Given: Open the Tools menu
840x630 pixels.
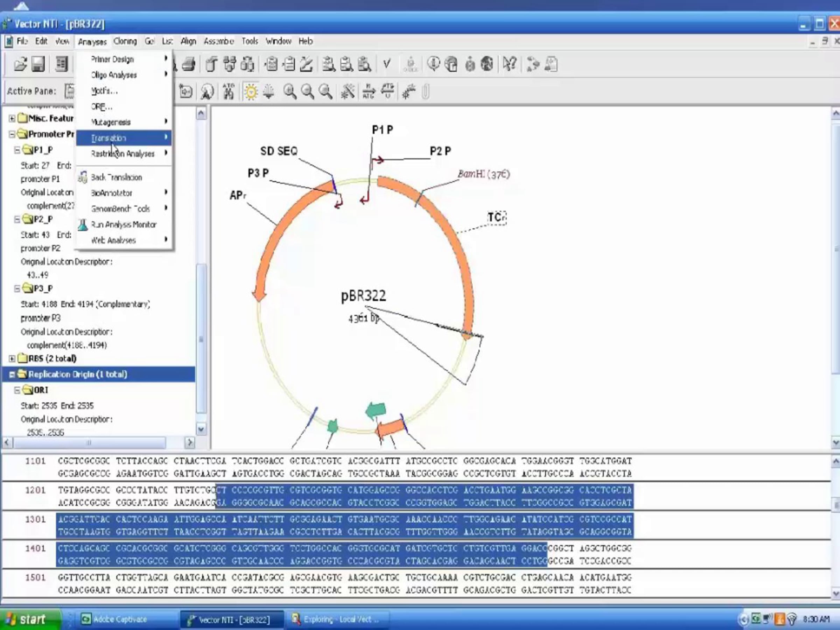Looking at the screenshot, I should pyautogui.click(x=250, y=41).
